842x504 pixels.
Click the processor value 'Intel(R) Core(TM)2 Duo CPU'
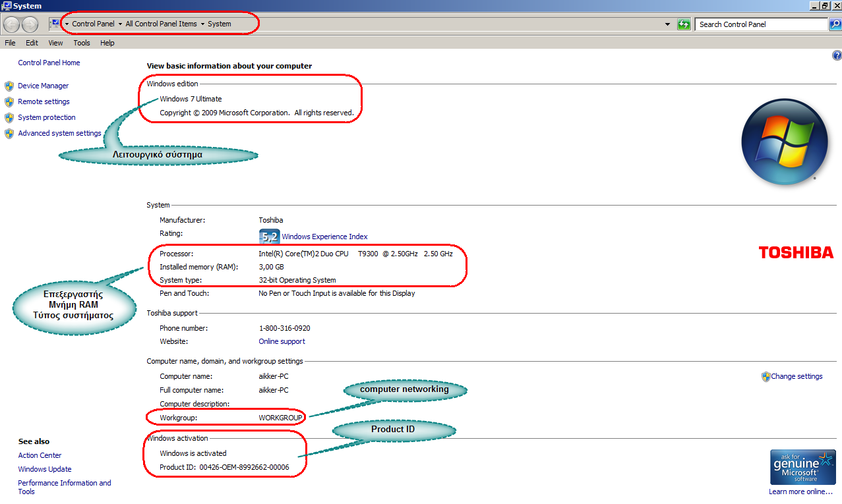(x=303, y=254)
